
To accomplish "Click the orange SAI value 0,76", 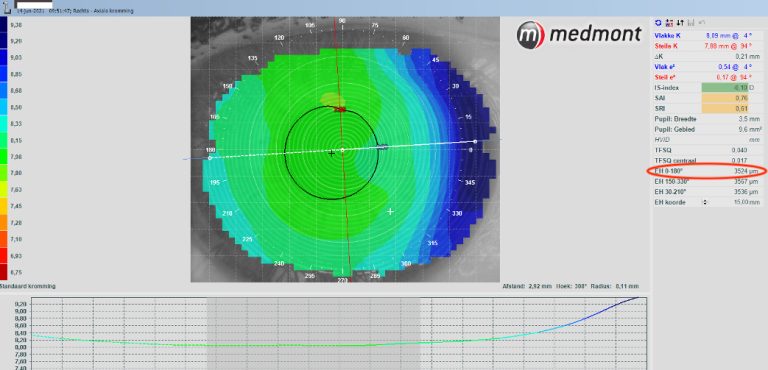I will point(725,98).
